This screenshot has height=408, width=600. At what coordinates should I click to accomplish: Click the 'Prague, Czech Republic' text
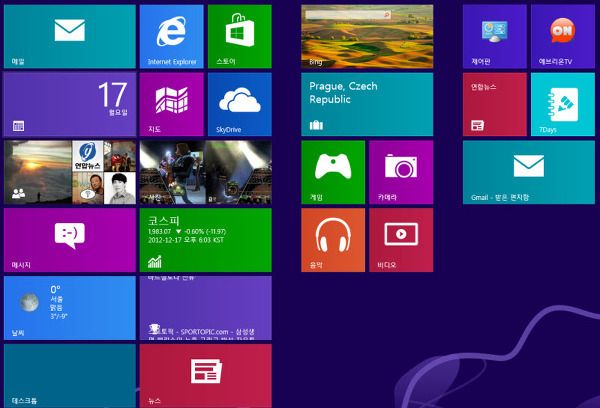coord(343,93)
